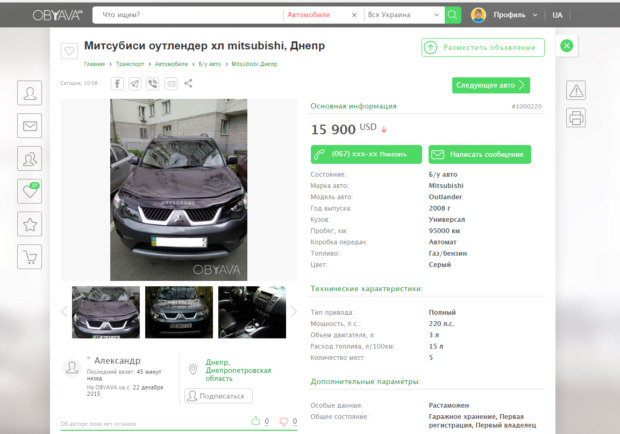Click the Газ/бензин fuel value
Viewport: 620px width, 434px height.
[x=448, y=253]
